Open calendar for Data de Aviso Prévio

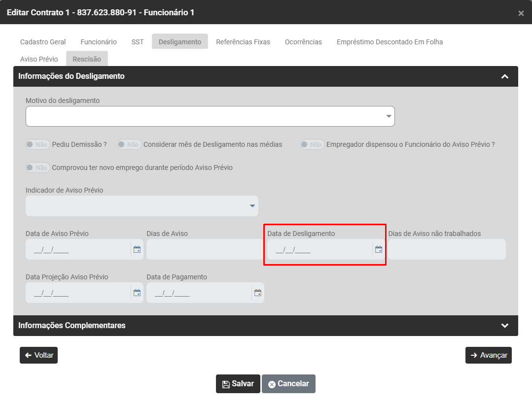(137, 250)
